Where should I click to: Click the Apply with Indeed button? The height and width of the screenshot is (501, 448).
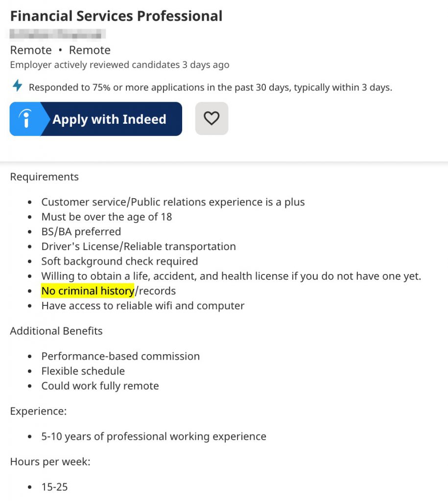pyautogui.click(x=96, y=119)
